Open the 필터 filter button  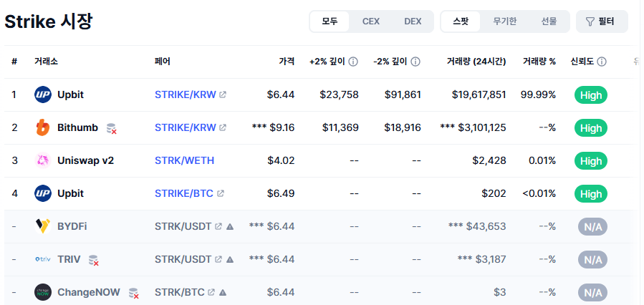coord(602,21)
